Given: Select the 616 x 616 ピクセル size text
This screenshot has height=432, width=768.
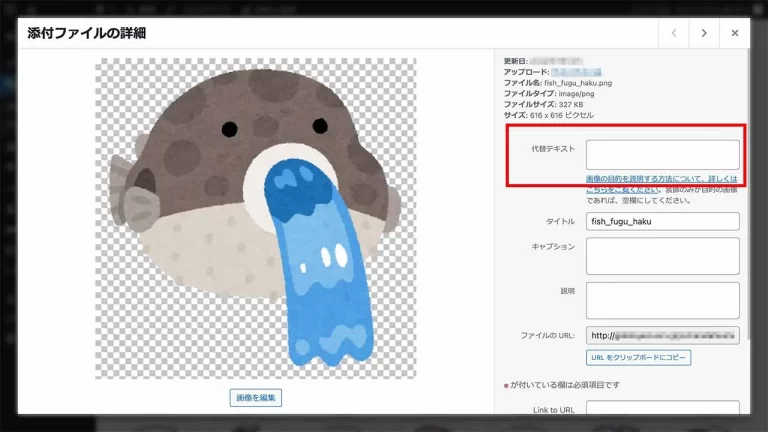Looking at the screenshot, I should [x=562, y=115].
